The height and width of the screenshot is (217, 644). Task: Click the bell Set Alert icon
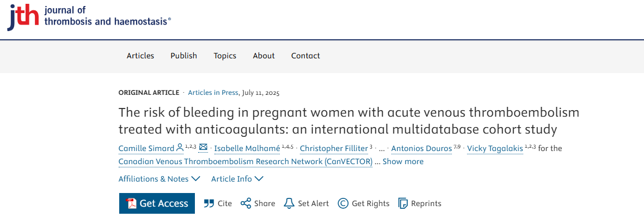(289, 203)
